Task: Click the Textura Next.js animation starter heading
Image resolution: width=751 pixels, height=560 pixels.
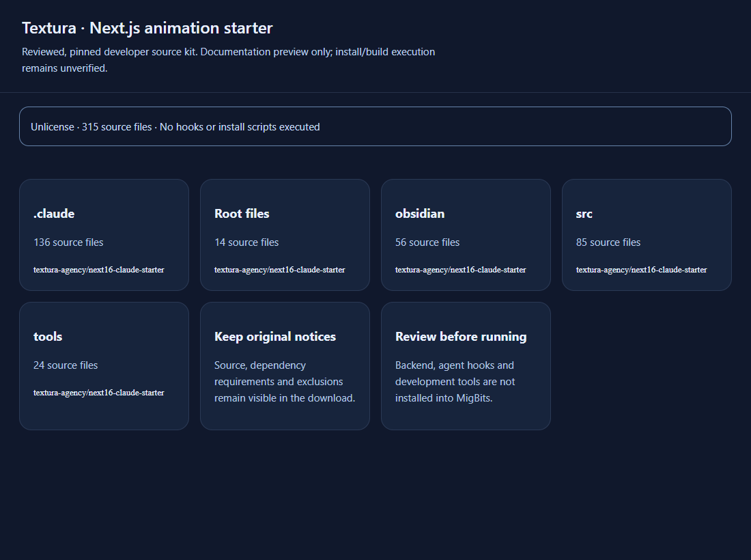Action: point(147,28)
